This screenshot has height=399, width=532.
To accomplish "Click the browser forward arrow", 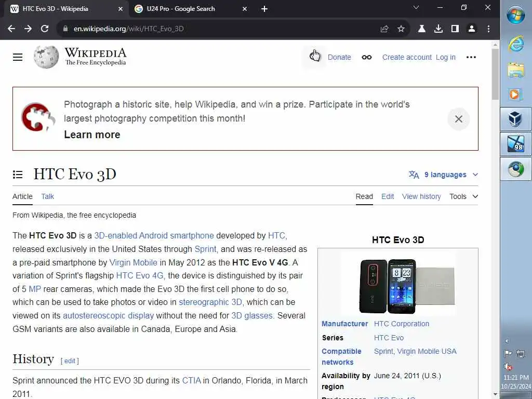I will click(28, 29).
